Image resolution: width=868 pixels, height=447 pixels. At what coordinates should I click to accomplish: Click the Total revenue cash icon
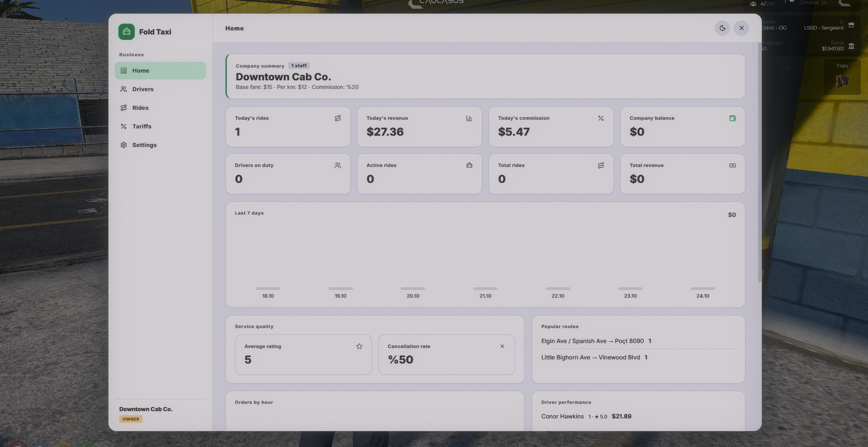pos(732,166)
